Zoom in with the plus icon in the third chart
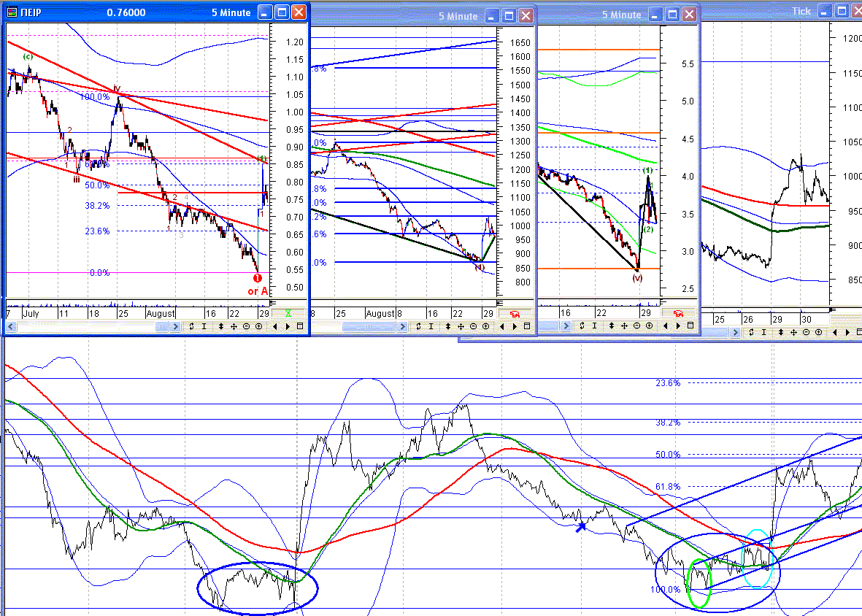 pyautogui.click(x=650, y=326)
